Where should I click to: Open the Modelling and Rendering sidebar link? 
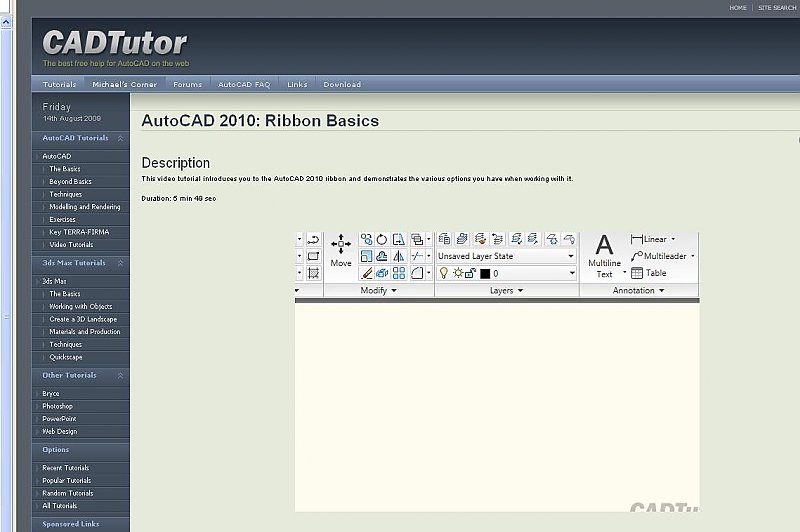(x=85, y=207)
